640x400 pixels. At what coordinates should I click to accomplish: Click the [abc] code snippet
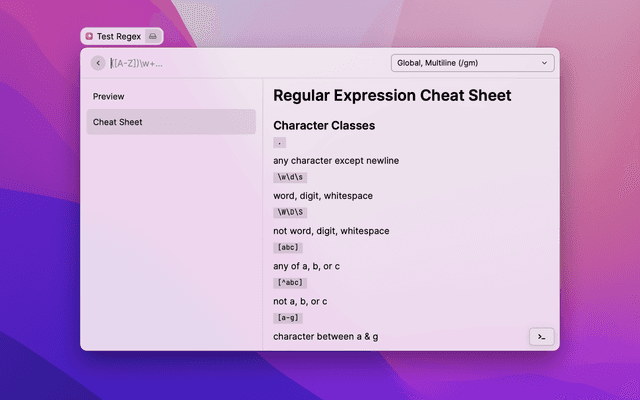287,247
